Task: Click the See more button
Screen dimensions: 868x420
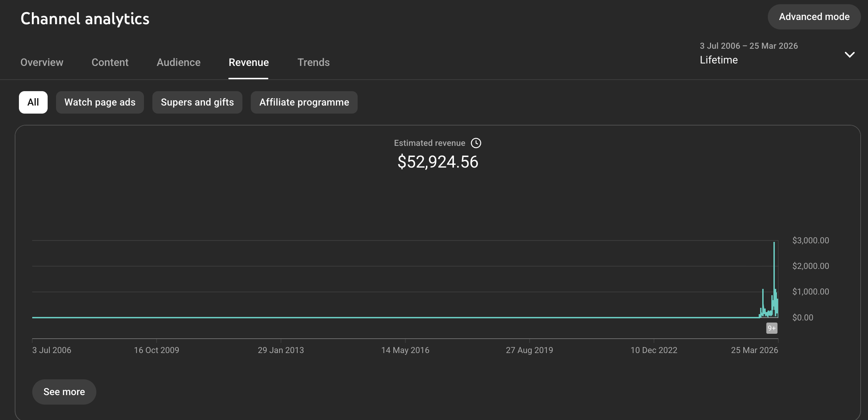Action: point(64,392)
